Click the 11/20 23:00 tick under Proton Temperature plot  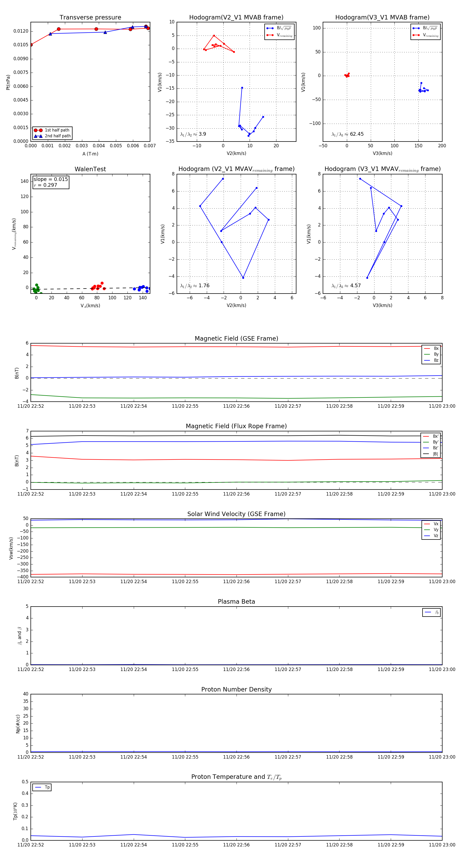(x=442, y=845)
